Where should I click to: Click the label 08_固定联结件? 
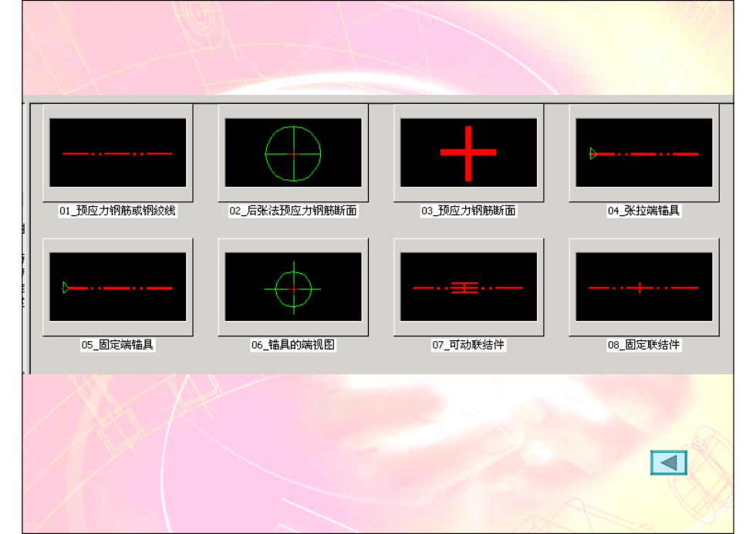coord(644,345)
